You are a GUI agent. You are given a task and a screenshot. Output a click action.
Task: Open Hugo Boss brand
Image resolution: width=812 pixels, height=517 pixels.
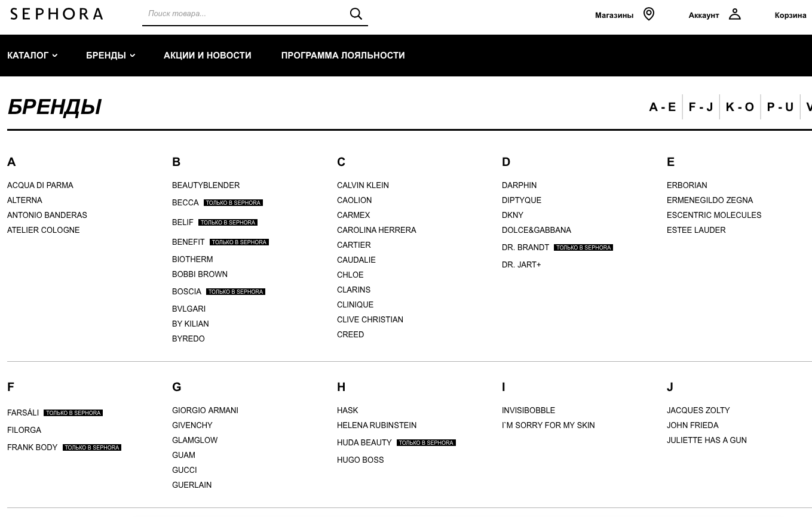[360, 460]
